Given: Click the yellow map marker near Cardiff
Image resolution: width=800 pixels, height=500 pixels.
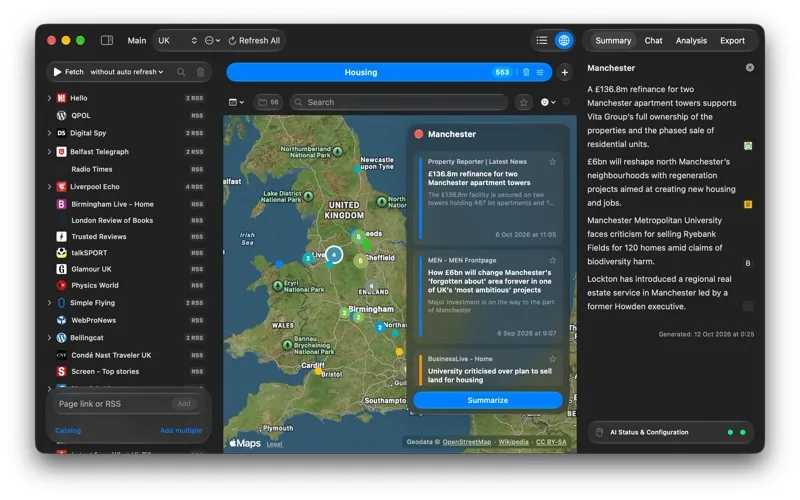Looking at the screenshot, I should point(318,371).
